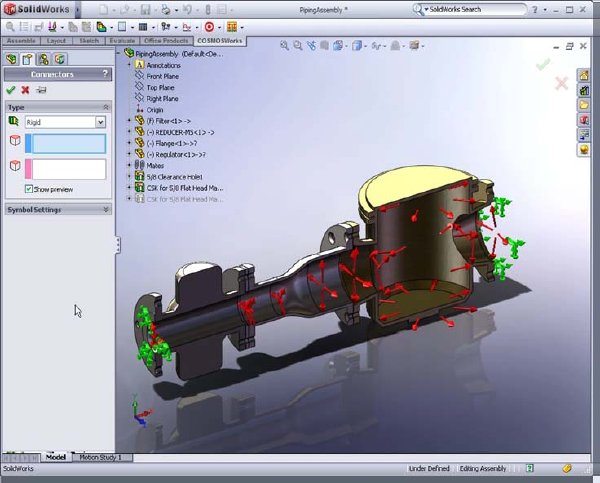This screenshot has width=600, height=483.
Task: Toggle the Show preview checkbox
Action: (x=29, y=189)
